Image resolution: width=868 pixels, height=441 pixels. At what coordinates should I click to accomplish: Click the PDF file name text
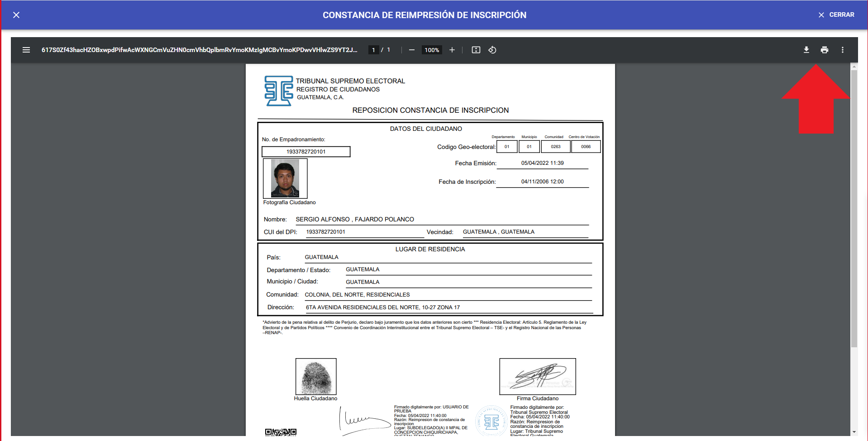coord(199,50)
